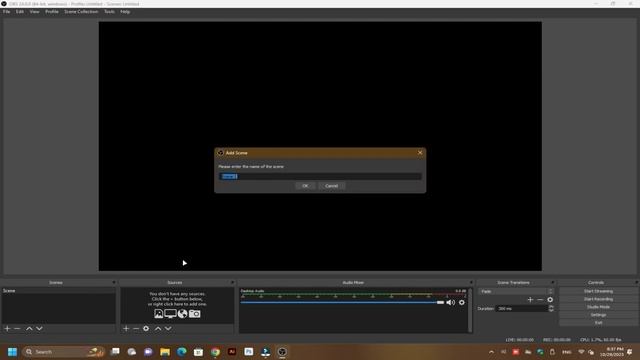
Task: Click the camera icon in Sources
Action: coord(195,313)
